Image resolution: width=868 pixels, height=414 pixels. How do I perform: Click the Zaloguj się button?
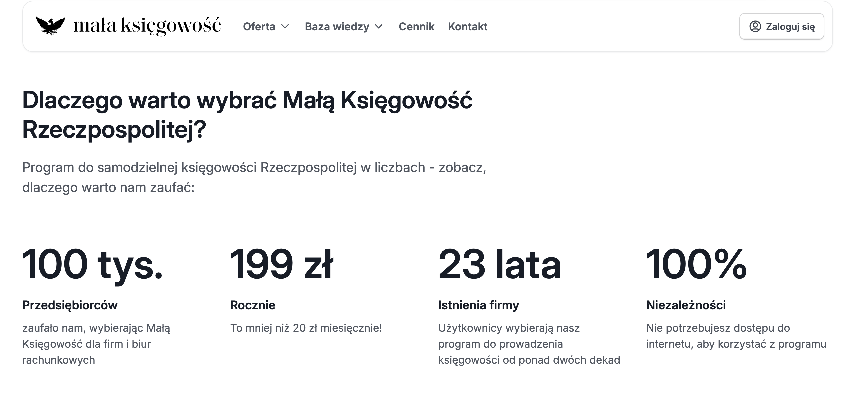coord(782,26)
